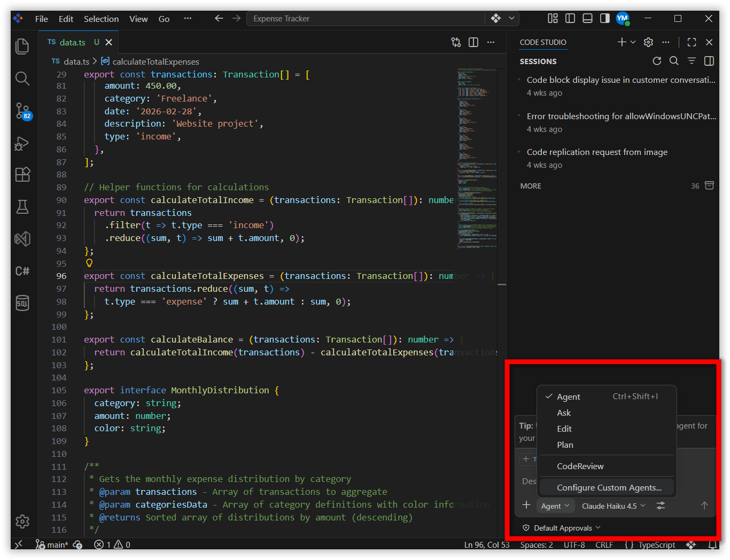Viewport: 730px width, 560px height.
Task: Open Code Studio settings gear
Action: tap(648, 42)
